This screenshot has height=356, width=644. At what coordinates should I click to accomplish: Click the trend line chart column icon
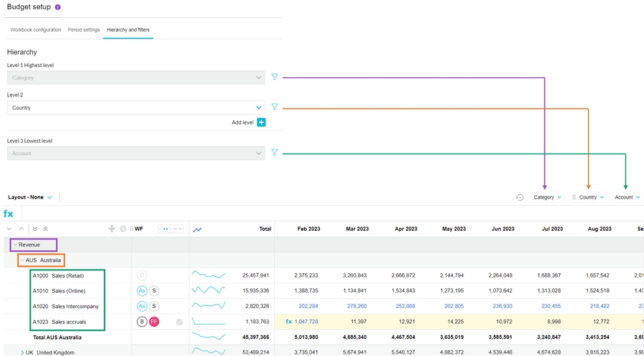[197, 229]
